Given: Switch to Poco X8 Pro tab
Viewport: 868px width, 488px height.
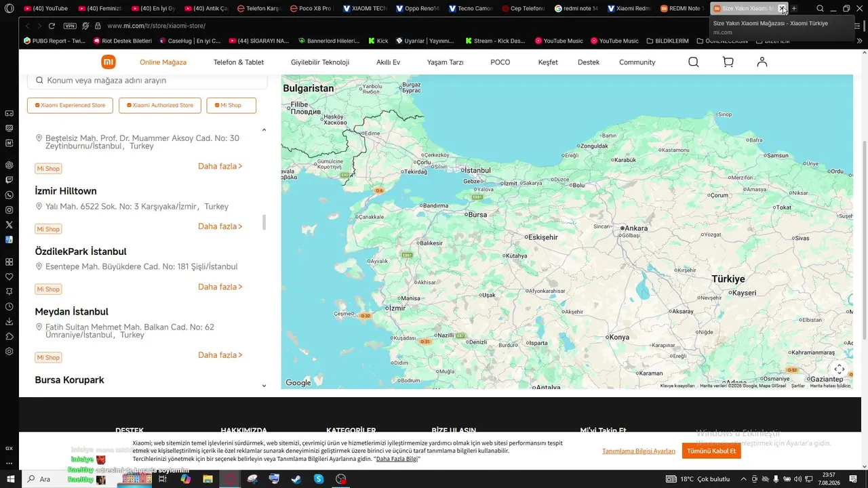Looking at the screenshot, I should tap(311, 9).
